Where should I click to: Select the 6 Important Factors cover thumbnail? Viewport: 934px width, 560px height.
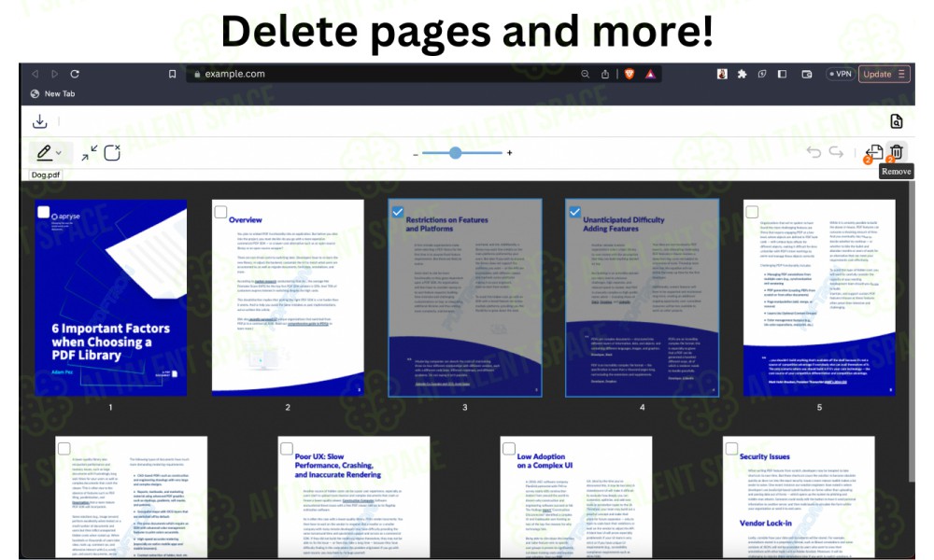tap(111, 298)
